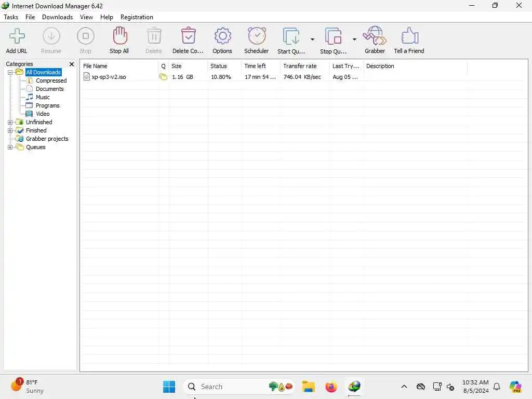This screenshot has width=532, height=399.
Task: Click the taskbar Search box
Action: click(x=239, y=387)
